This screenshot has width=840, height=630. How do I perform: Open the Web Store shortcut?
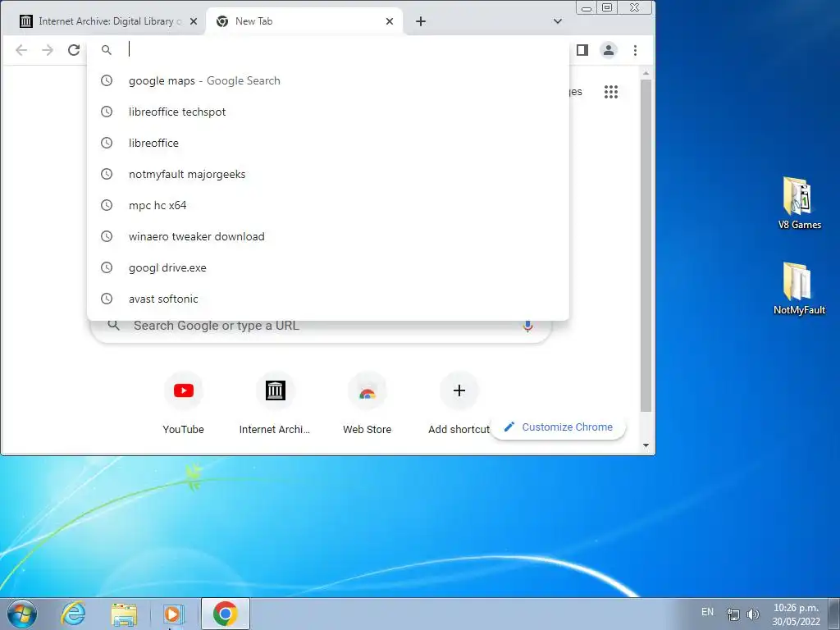(x=367, y=404)
